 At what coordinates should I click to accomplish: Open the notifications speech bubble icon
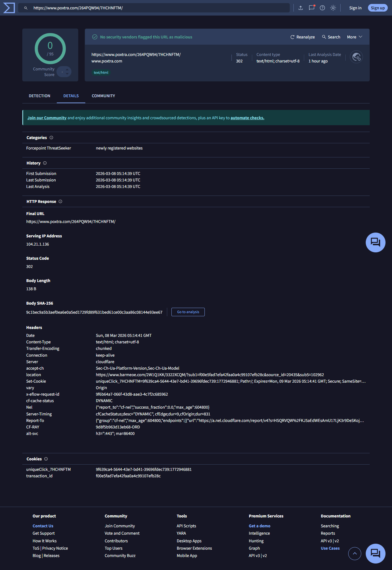click(x=312, y=8)
